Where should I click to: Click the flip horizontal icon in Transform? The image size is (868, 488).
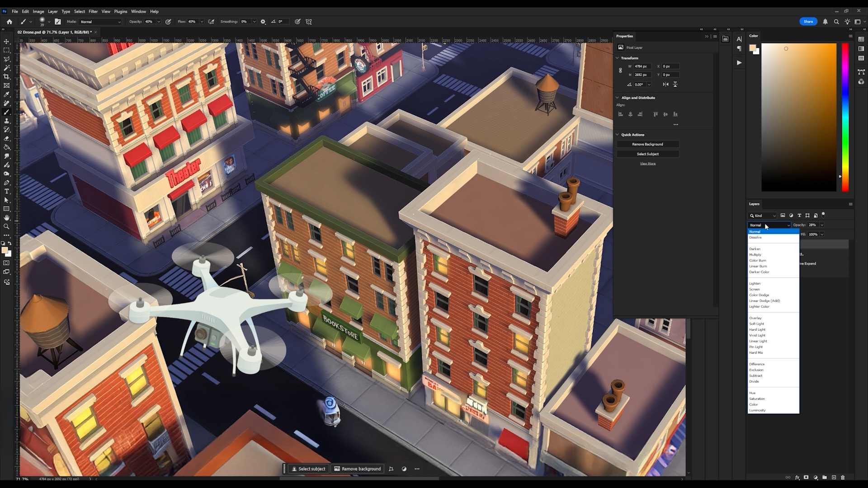coord(665,84)
